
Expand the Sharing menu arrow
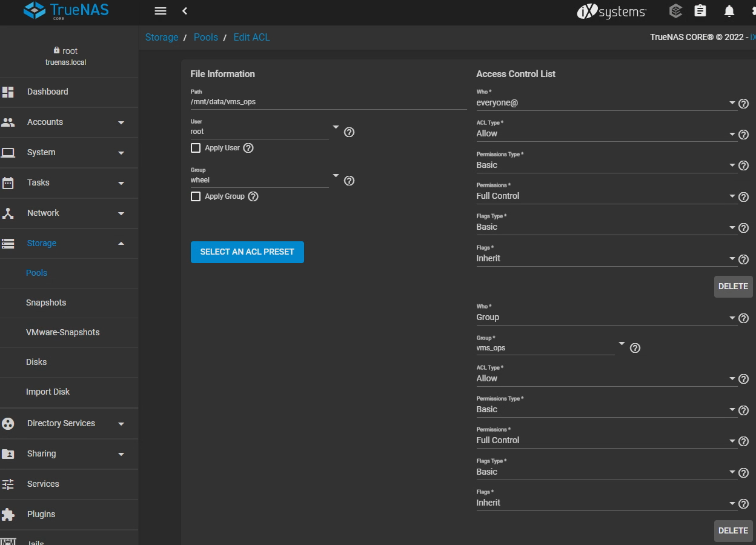point(121,454)
